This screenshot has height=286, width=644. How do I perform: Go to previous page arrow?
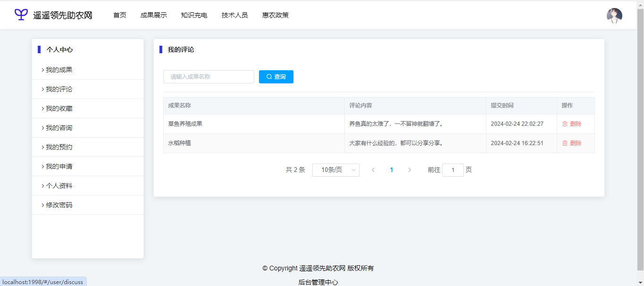coord(373,170)
